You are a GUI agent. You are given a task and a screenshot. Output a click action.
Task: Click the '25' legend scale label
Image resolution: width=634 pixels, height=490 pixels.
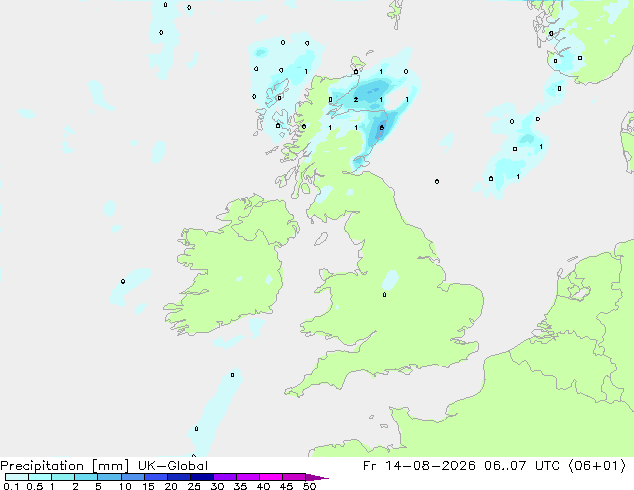tap(194, 486)
